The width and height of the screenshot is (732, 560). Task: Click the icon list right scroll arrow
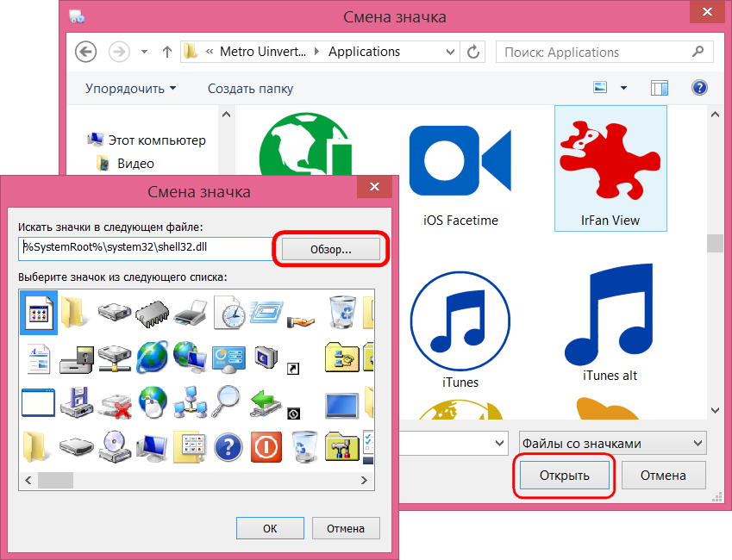coord(364,480)
